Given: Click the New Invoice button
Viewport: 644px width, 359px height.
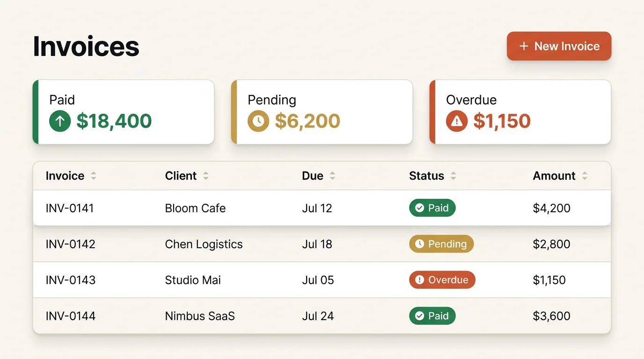Looking at the screenshot, I should pyautogui.click(x=559, y=46).
